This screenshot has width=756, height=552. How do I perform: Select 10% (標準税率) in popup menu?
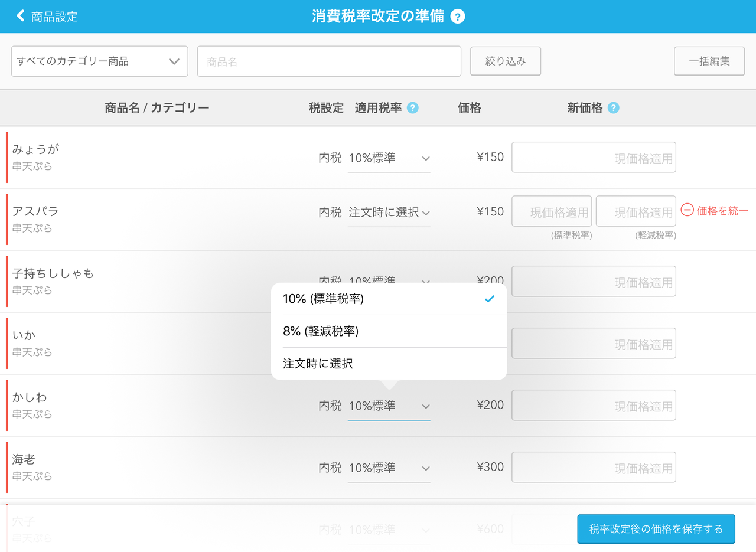click(x=389, y=299)
